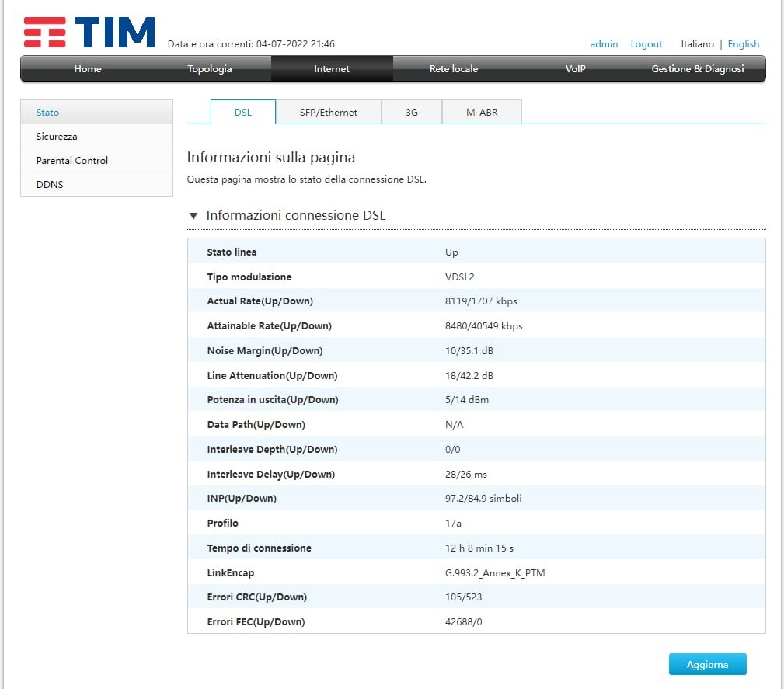Collapse the Informazioni connessione DSL section

193,216
